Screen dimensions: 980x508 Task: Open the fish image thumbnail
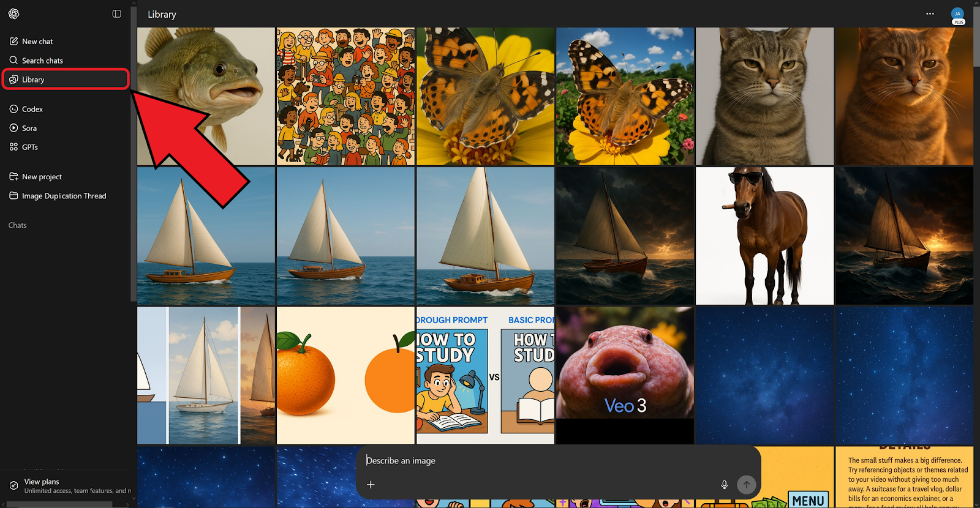pos(206,96)
